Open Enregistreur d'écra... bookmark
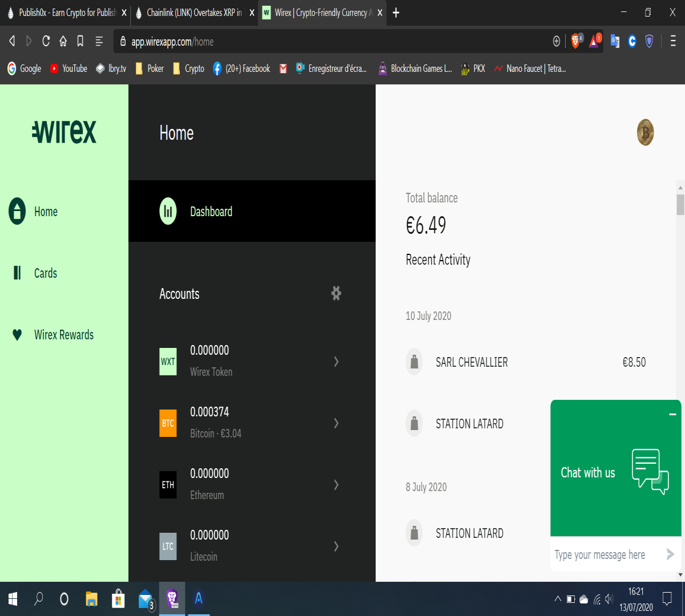This screenshot has width=685, height=616. point(331,68)
